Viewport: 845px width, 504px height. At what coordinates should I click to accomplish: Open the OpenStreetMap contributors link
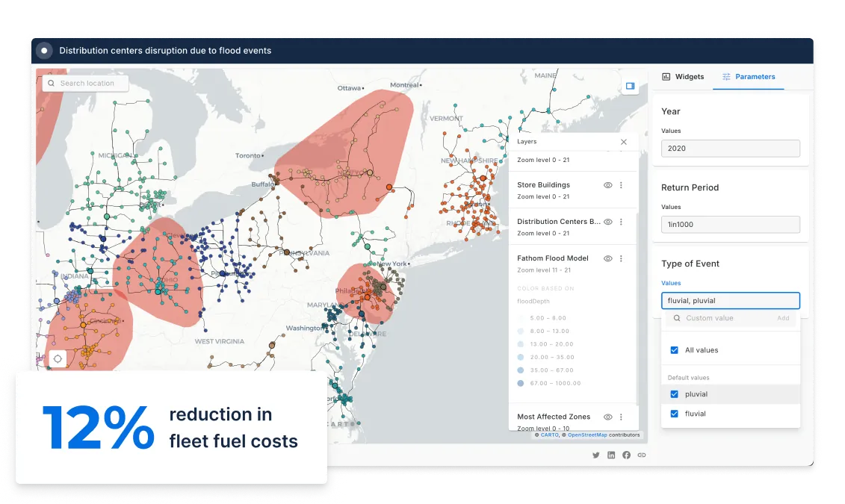pyautogui.click(x=586, y=435)
